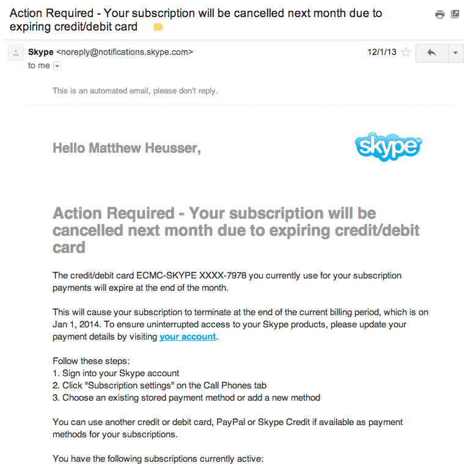Show details dropdown next to "to me"
This screenshot has height=474, width=476.
[57, 66]
